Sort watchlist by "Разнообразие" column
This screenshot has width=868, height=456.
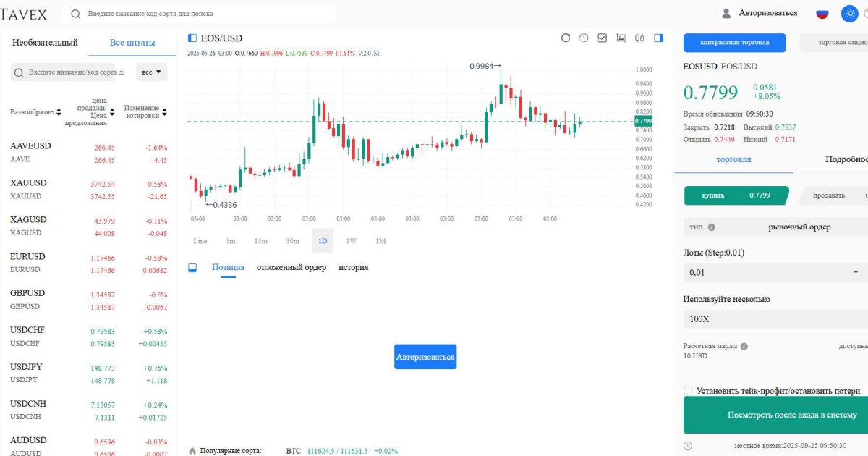click(35, 112)
